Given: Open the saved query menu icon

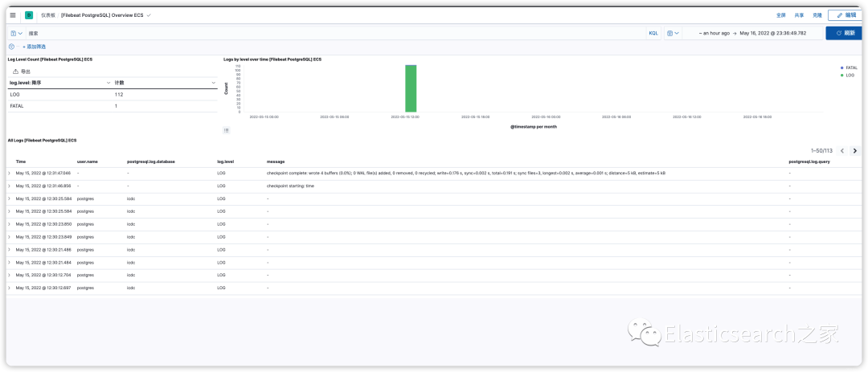Looking at the screenshot, I should tap(17, 33).
